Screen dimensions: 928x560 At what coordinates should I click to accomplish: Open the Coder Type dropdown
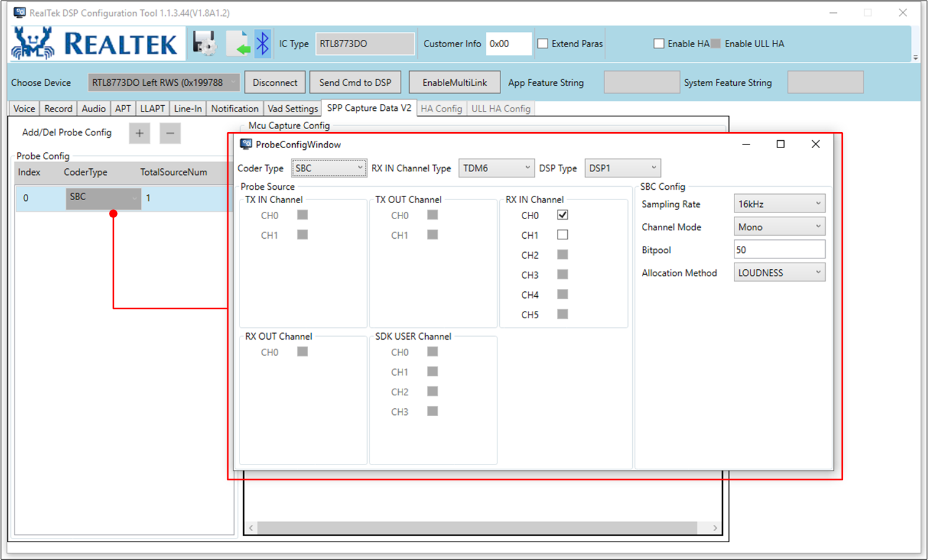pos(329,168)
